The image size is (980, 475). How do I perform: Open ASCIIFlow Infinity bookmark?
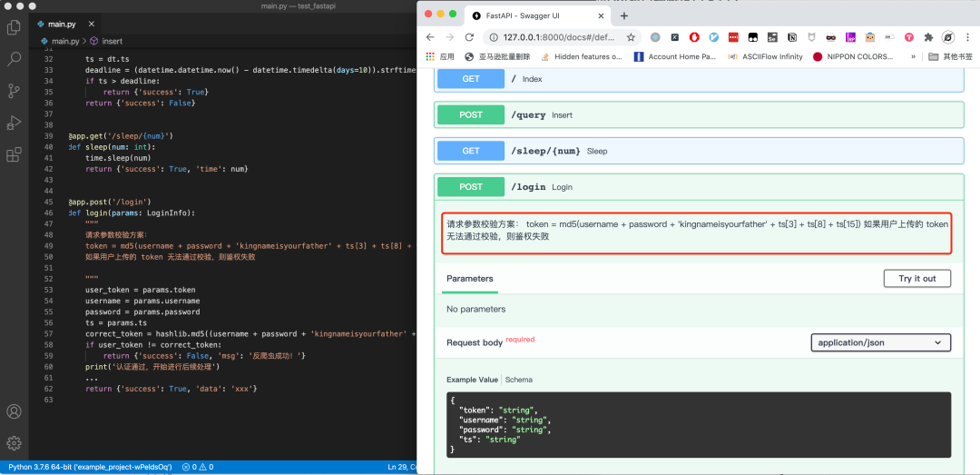coord(766,56)
